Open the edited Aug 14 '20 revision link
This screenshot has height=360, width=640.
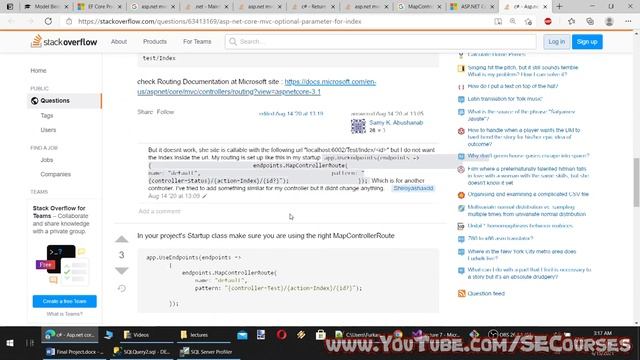tap(291, 114)
